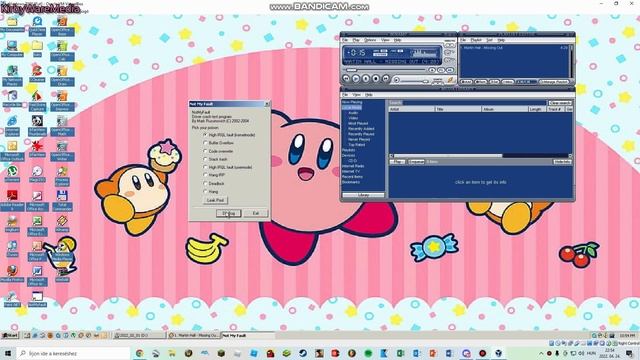Open the Recycle Bin icon
This screenshot has width=640, height=360.
point(12,99)
